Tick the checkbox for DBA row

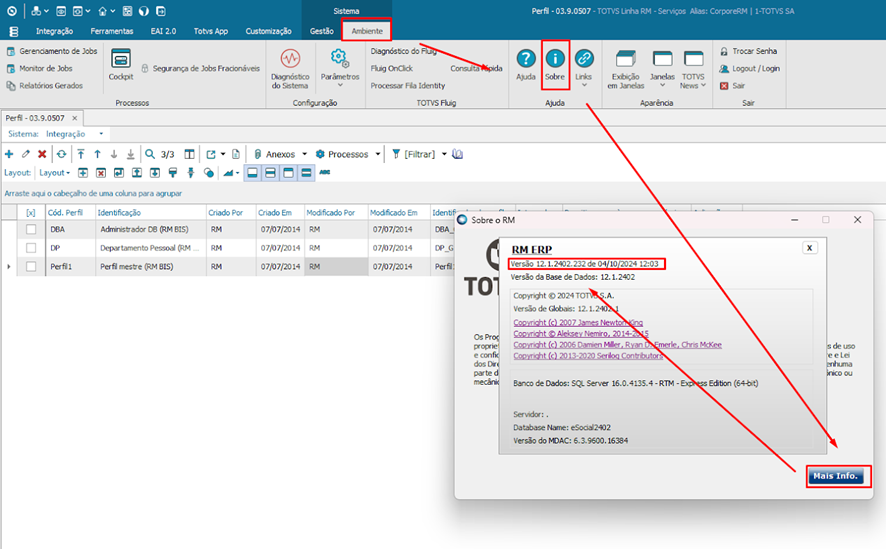(x=31, y=229)
